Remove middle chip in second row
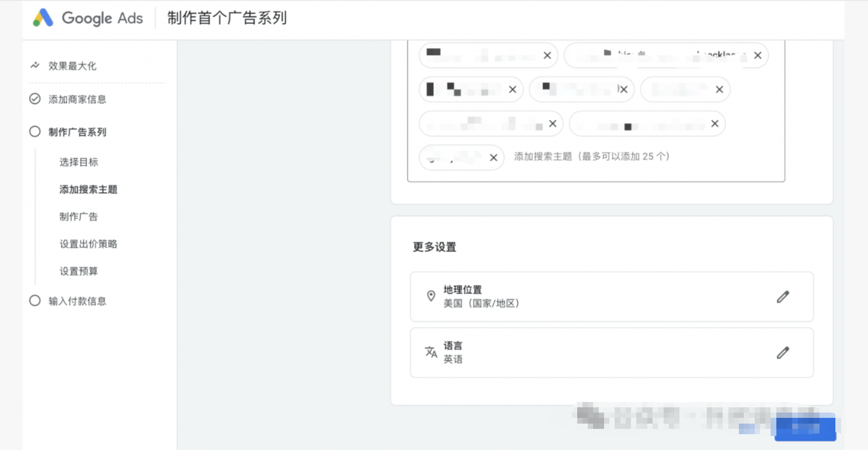The height and width of the screenshot is (450, 868). click(x=623, y=90)
